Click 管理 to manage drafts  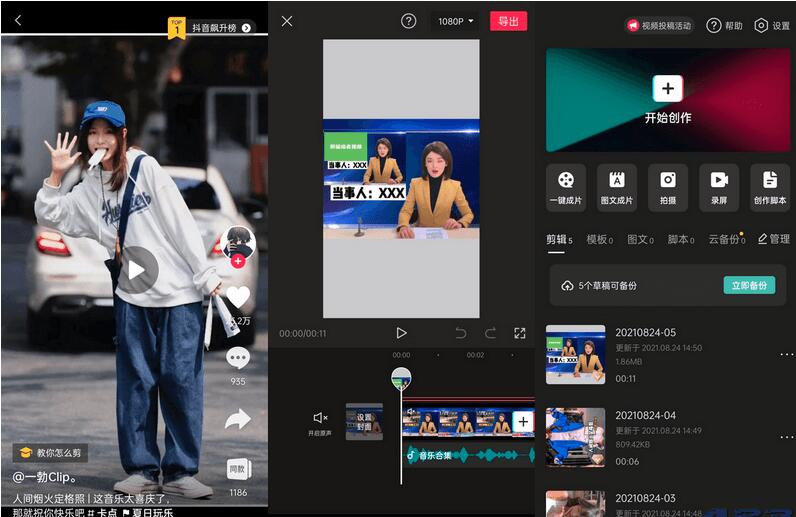[774, 239]
